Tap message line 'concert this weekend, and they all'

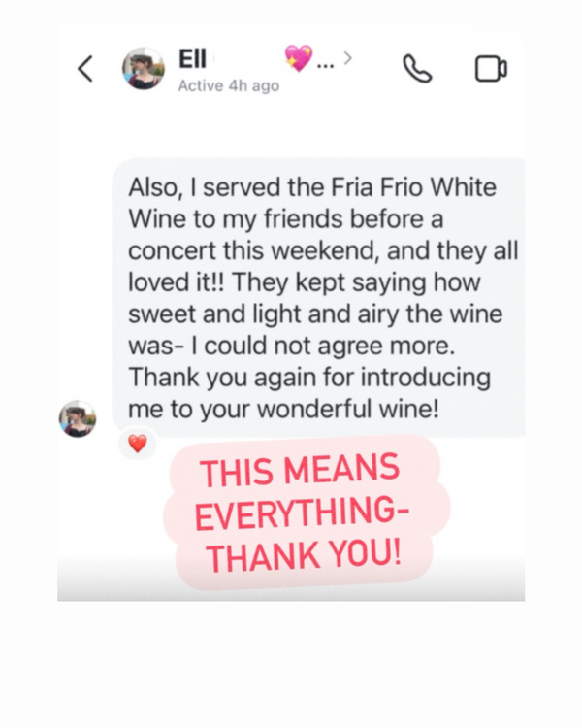tap(323, 250)
